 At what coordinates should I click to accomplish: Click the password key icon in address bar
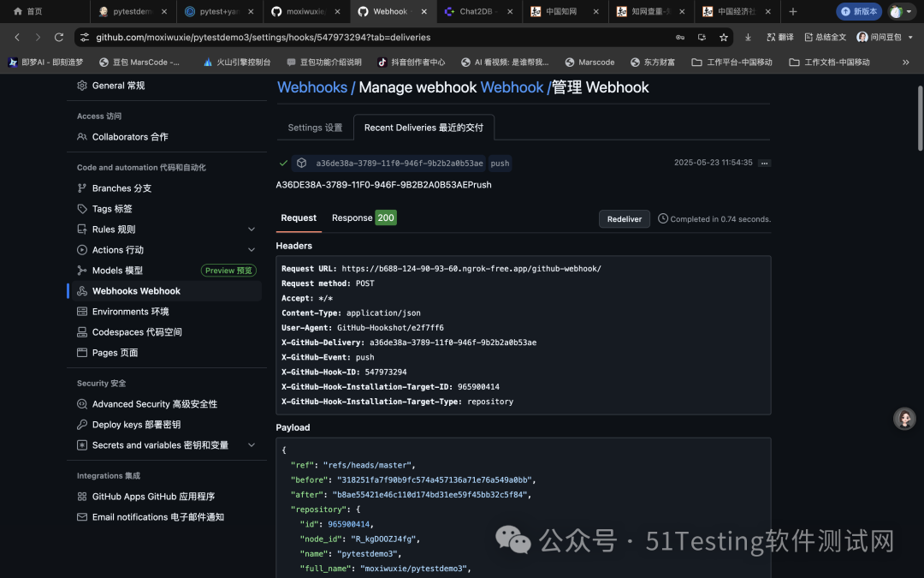tap(680, 37)
